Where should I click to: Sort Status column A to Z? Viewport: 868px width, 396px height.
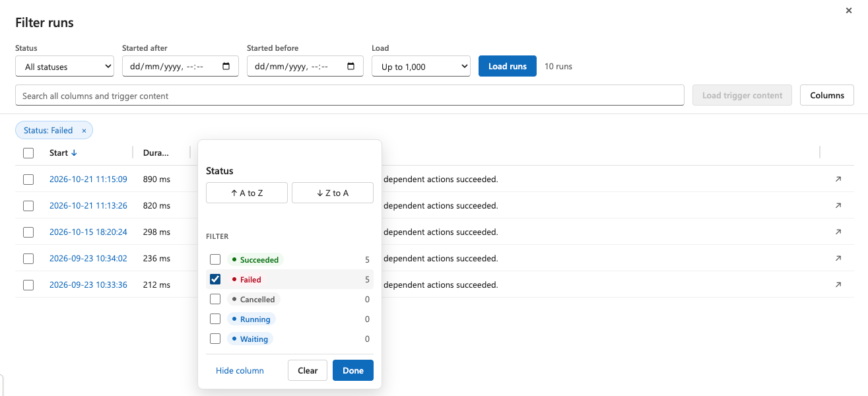pyautogui.click(x=247, y=193)
